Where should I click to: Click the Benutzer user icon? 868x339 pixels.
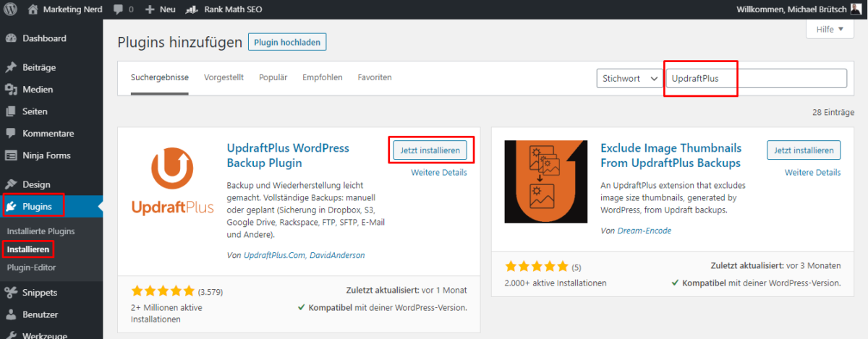pyautogui.click(x=11, y=315)
